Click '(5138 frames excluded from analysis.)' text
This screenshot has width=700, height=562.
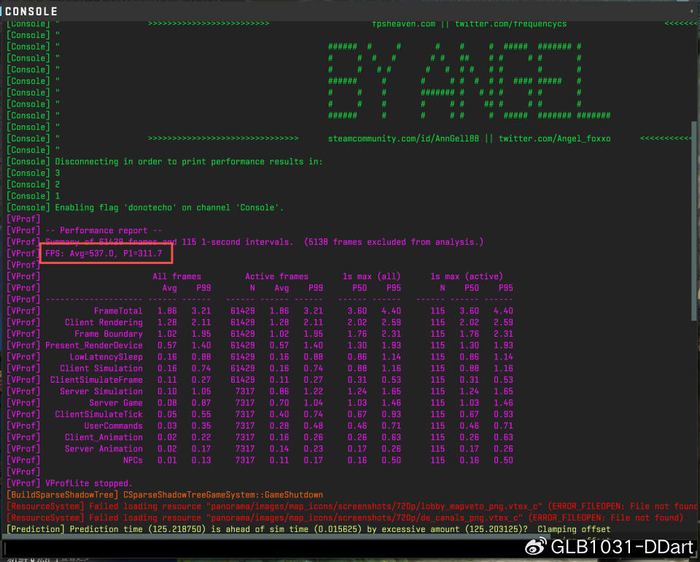394,242
